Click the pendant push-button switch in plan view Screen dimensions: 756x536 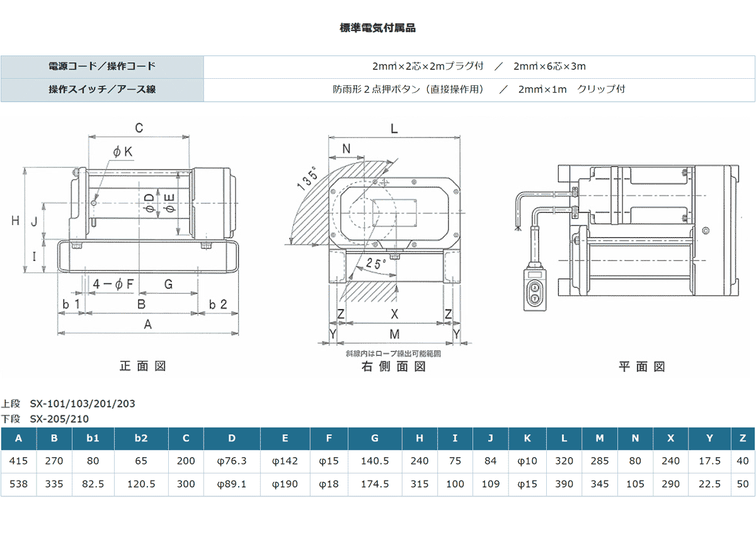pyautogui.click(x=535, y=289)
